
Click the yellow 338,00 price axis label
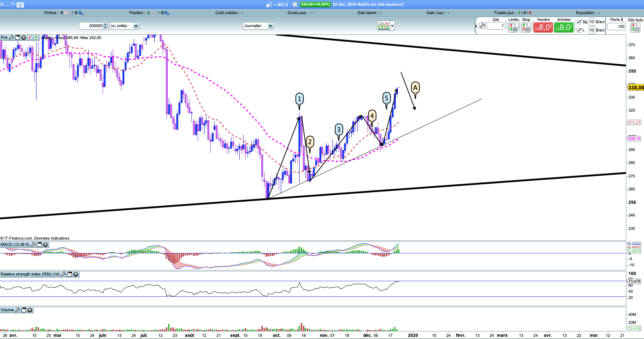point(636,87)
